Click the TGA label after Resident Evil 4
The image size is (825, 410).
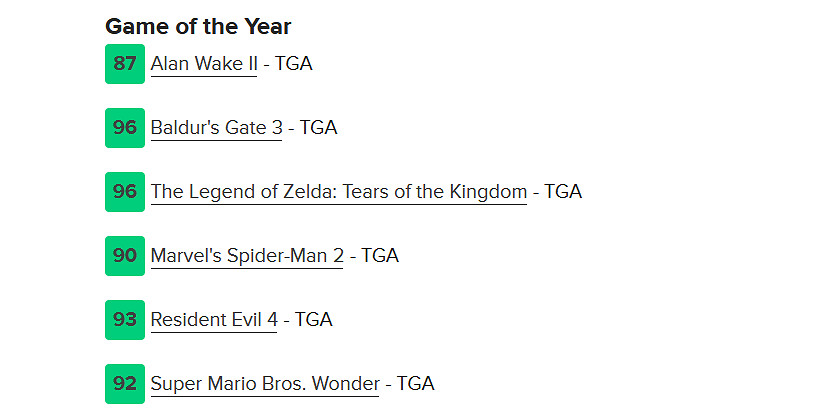pos(314,320)
